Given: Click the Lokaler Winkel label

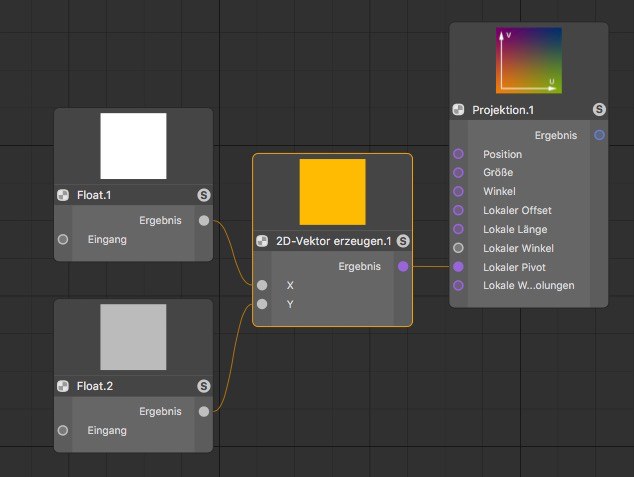Looking at the screenshot, I should [x=518, y=248].
